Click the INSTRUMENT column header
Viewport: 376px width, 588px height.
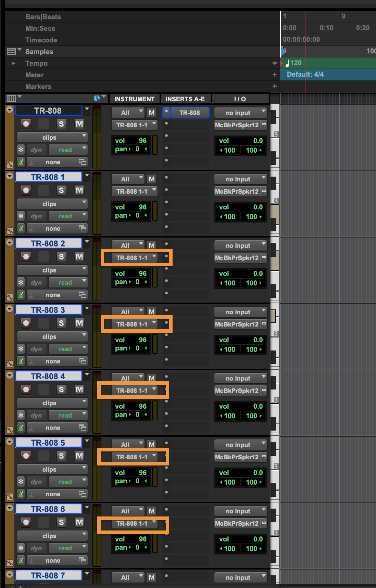(x=134, y=99)
